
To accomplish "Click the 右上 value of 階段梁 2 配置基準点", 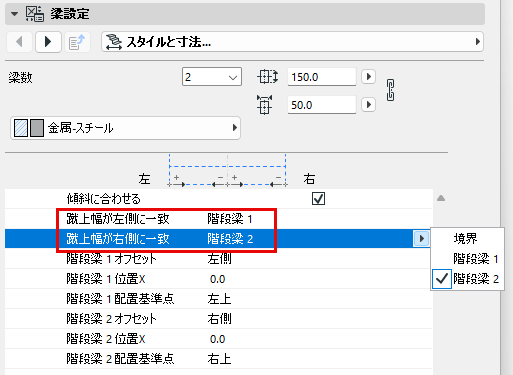I will click(219, 359).
